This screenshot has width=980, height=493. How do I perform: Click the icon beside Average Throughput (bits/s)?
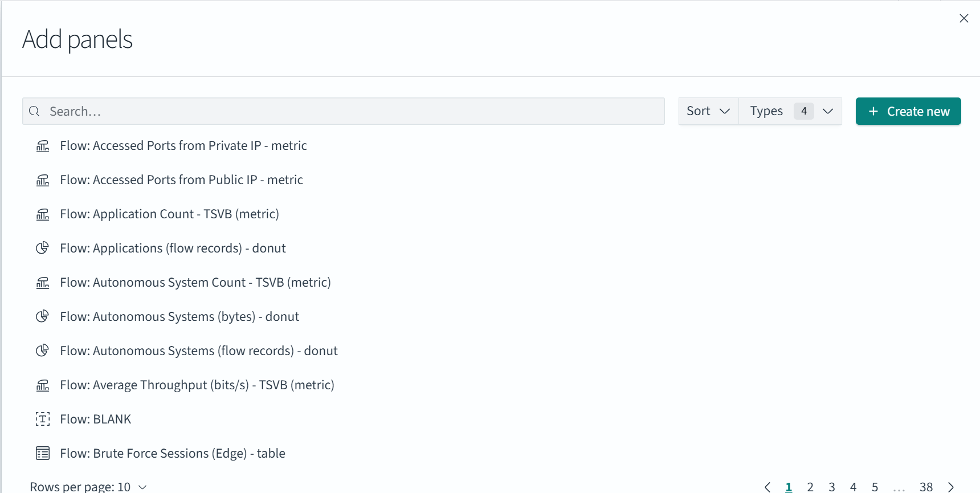[x=43, y=385]
